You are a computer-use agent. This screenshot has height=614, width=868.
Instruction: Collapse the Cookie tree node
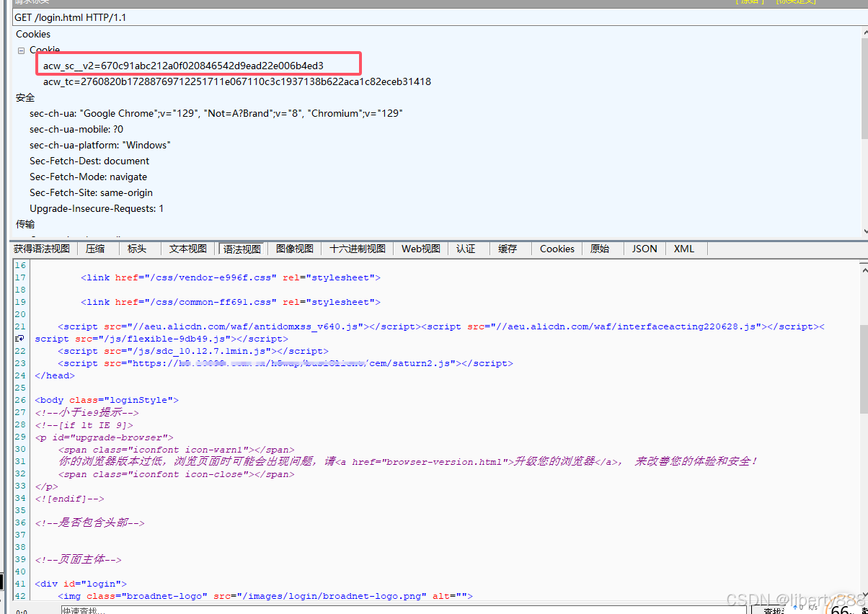click(x=22, y=50)
